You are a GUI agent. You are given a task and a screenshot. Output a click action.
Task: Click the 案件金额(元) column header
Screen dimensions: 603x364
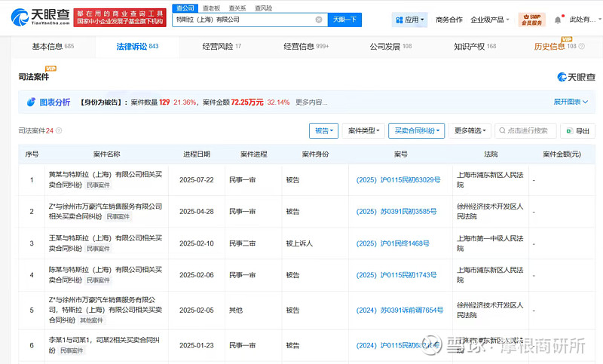[562, 154]
